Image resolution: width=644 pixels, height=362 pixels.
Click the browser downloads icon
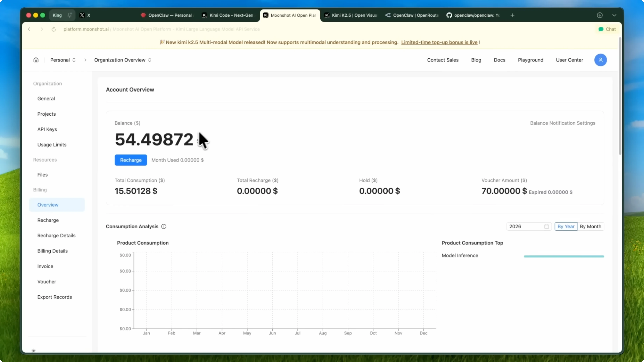600,15
